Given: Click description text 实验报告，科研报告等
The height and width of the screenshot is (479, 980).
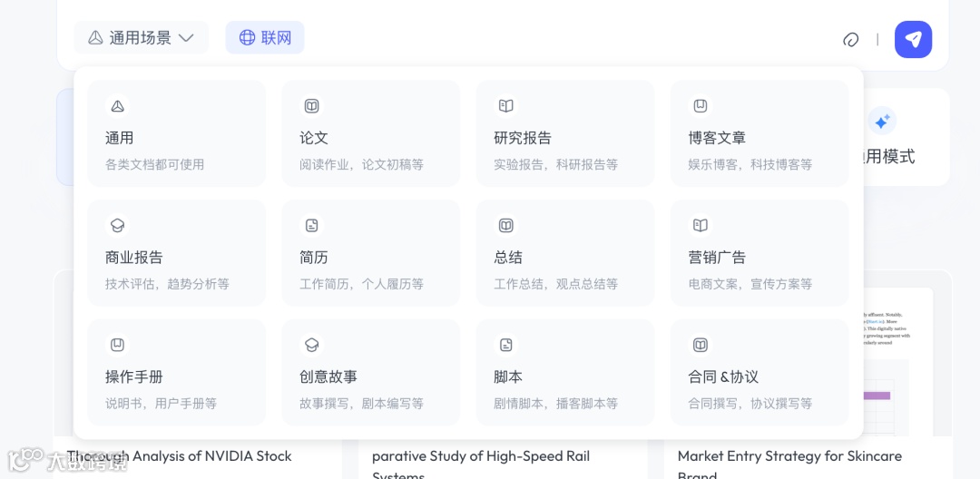Looking at the screenshot, I should (555, 165).
